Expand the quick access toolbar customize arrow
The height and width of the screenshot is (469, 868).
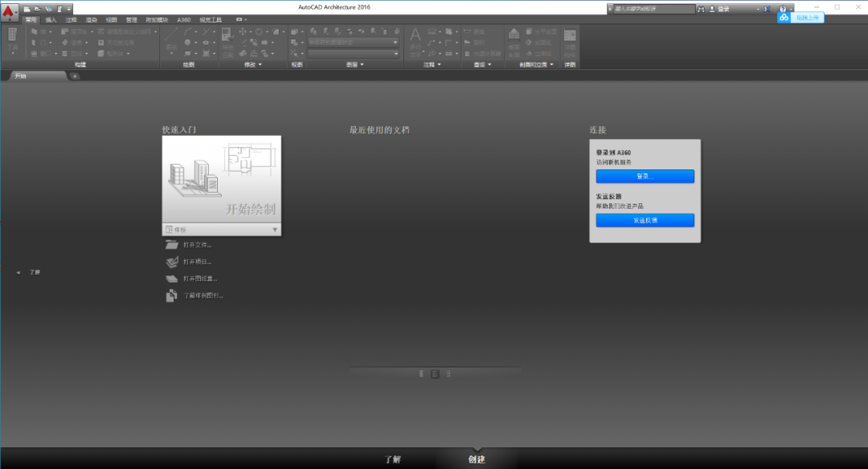pyautogui.click(x=69, y=9)
